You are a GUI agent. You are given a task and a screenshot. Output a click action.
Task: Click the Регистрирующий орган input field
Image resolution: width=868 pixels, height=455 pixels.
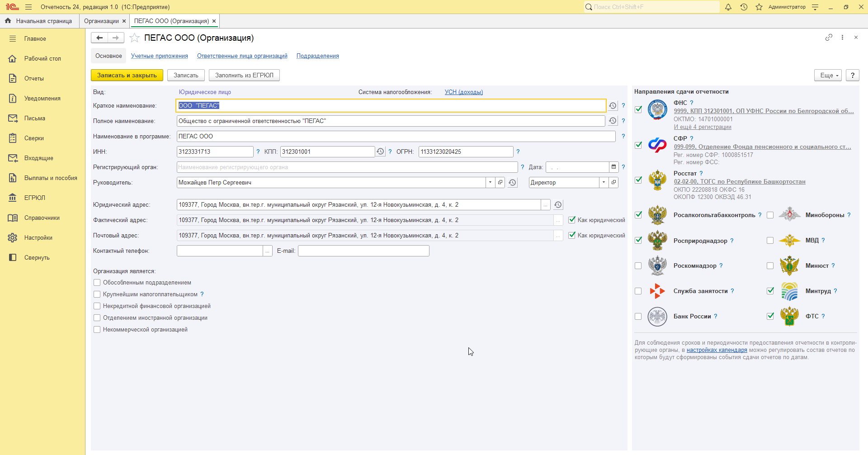pyautogui.click(x=347, y=167)
